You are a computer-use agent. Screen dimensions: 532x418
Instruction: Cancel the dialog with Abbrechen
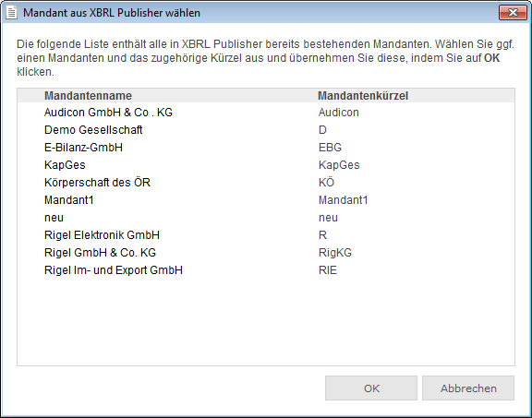pyautogui.click(x=468, y=388)
